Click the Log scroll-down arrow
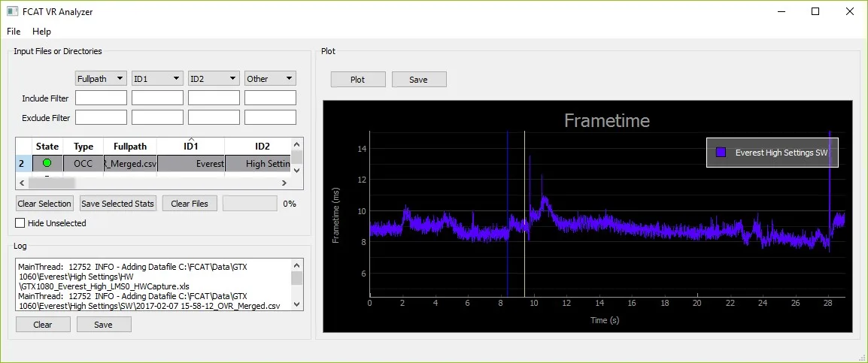 [297, 304]
